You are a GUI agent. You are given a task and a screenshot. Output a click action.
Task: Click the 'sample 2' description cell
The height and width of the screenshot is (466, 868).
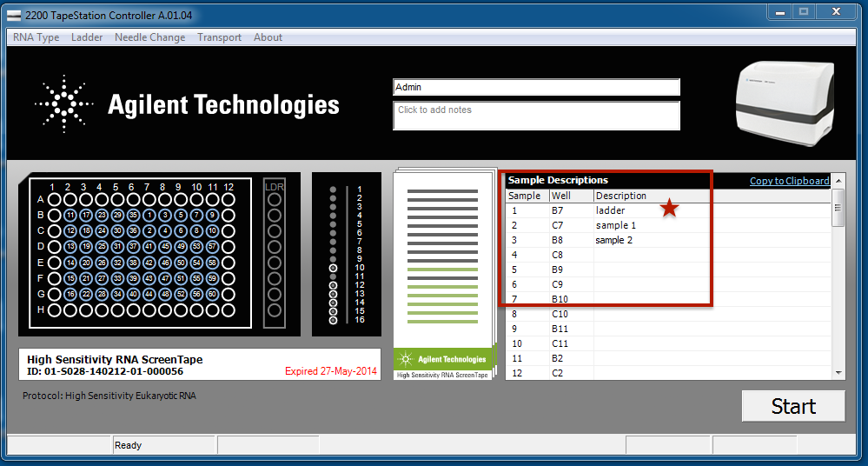(712, 240)
